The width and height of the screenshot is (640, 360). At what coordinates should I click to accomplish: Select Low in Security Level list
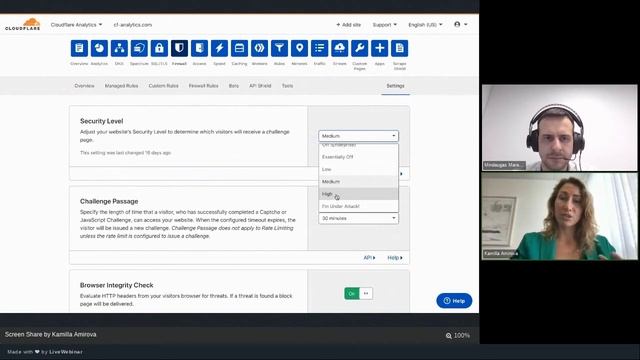click(x=358, y=169)
